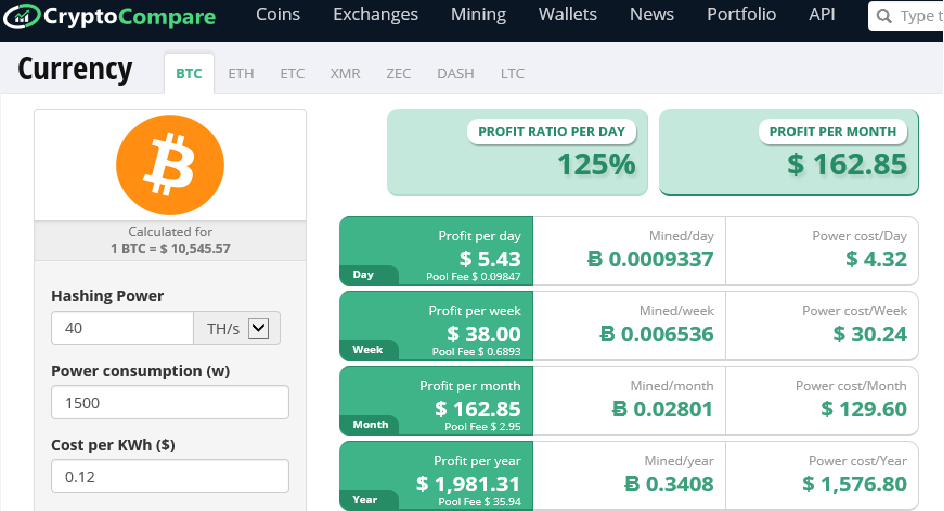This screenshot has width=944, height=511.
Task: Switch to the ZEC currency tab
Action: pyautogui.click(x=399, y=73)
